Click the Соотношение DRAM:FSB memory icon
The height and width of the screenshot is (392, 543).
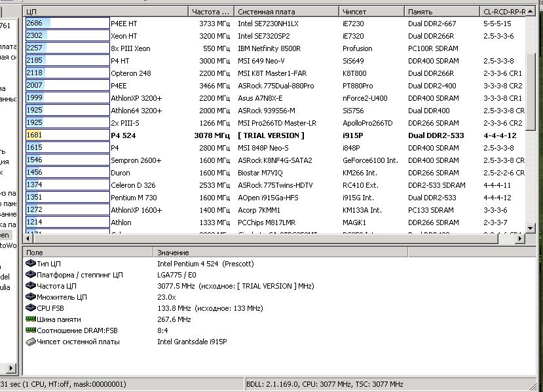30,330
